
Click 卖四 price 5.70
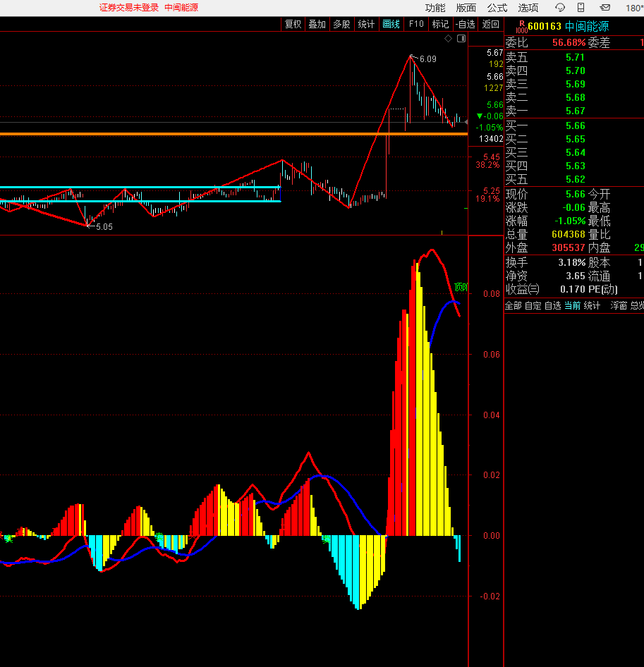point(576,71)
